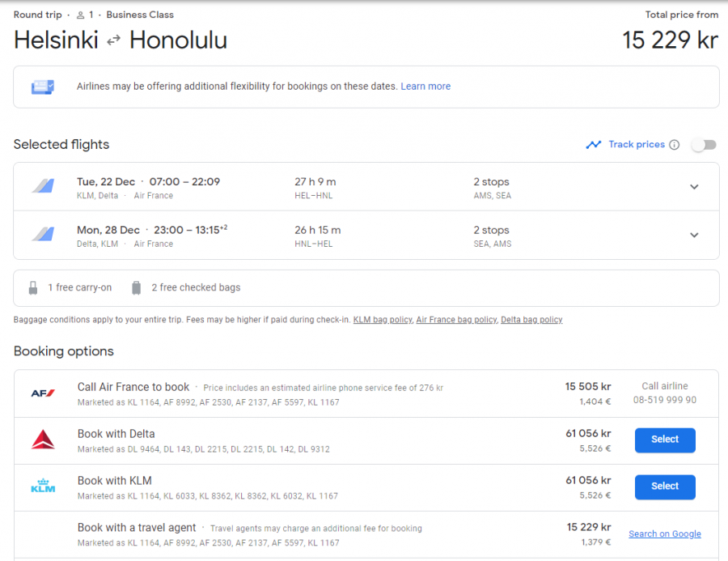Click Search on Google for travel agent
728x561 pixels.
click(665, 534)
